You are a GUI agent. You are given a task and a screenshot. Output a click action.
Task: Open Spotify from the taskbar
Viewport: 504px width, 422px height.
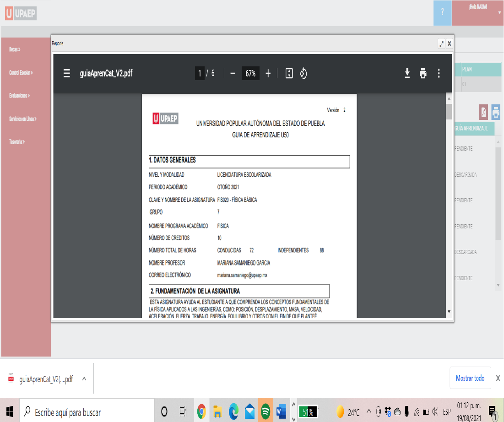265,412
